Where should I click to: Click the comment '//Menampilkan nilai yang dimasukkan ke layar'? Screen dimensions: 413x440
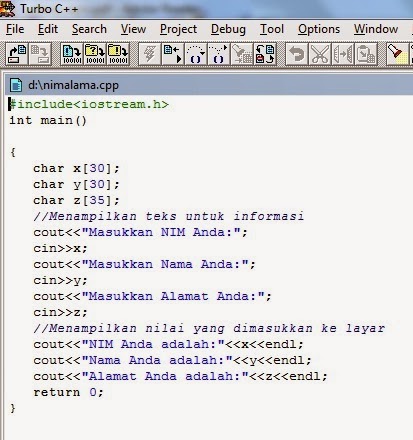point(209,328)
